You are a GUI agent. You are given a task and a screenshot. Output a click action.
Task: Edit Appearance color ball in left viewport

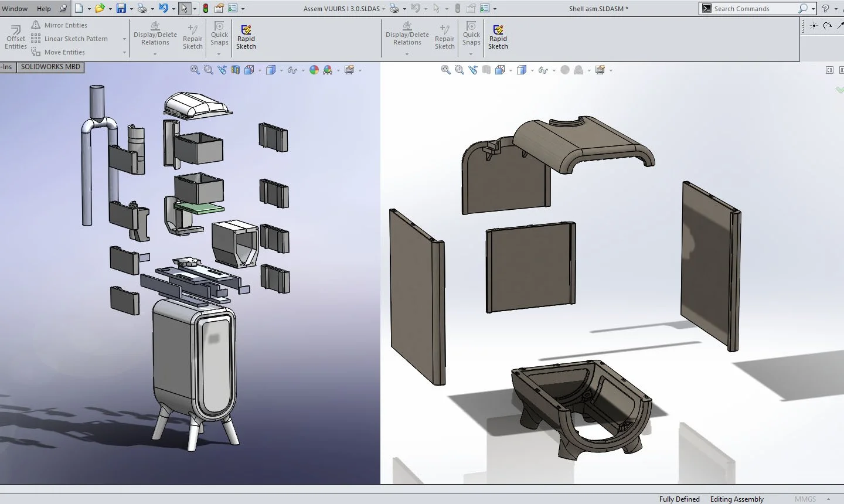pos(314,70)
